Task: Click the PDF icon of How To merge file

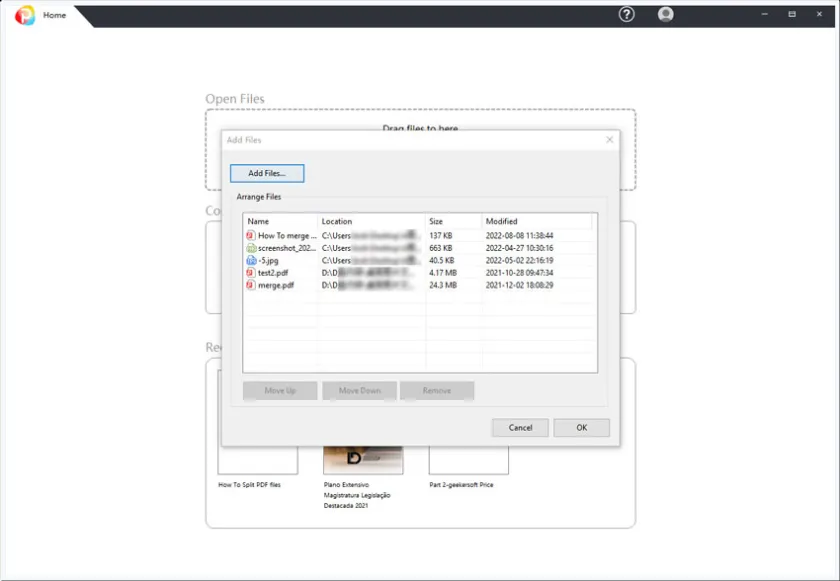Action: [251, 236]
